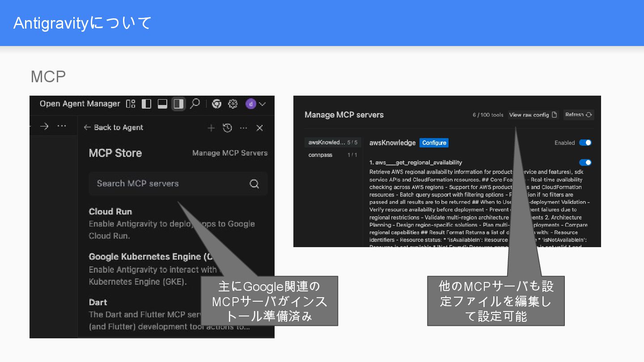The height and width of the screenshot is (362, 644).
Task: Toggle the primary side bar icon
Action: pos(146,104)
